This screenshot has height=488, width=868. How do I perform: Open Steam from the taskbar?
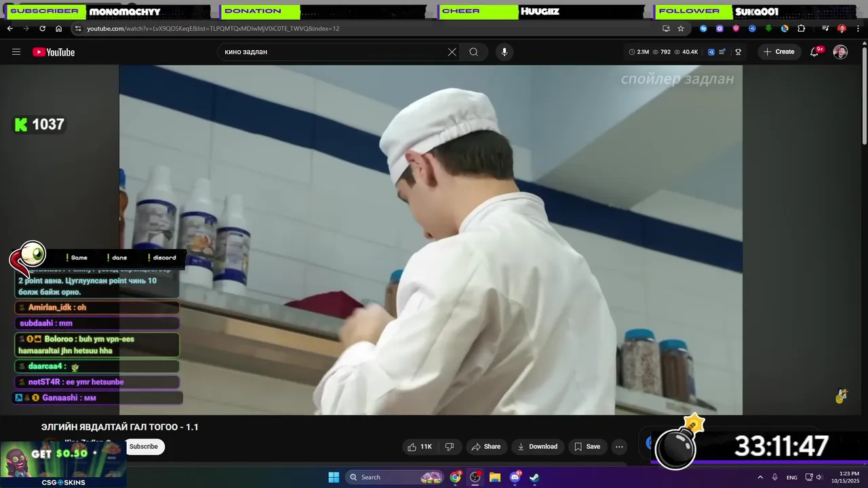tap(534, 477)
